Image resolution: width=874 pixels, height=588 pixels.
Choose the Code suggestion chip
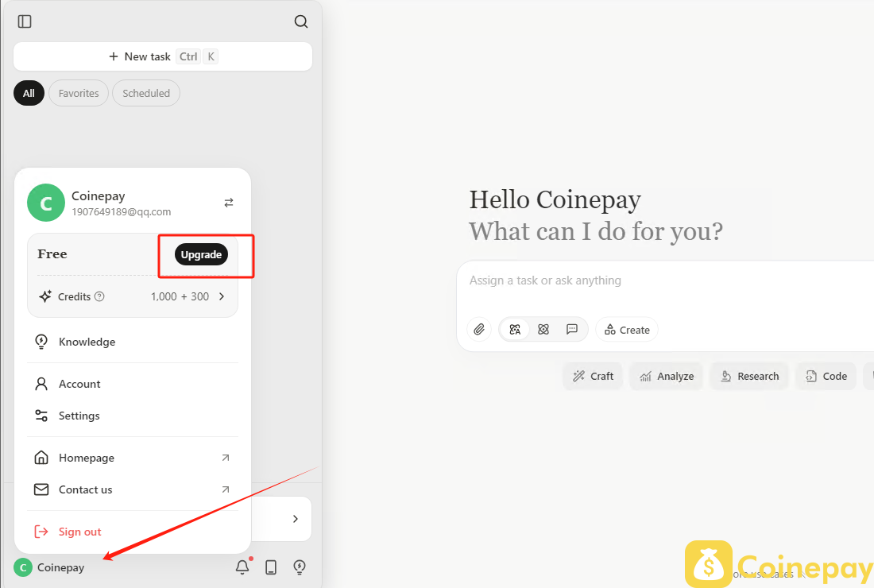point(826,376)
